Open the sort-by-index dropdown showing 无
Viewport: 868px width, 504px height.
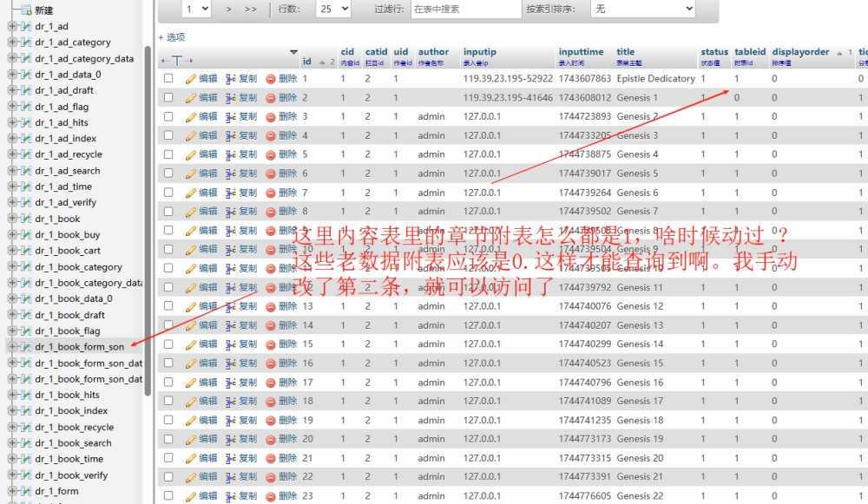click(642, 9)
